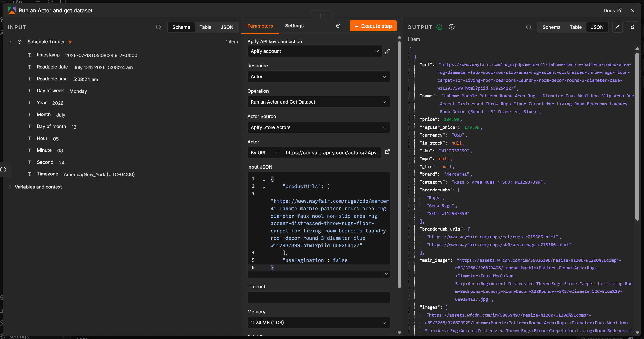This screenshot has height=339, width=644.
Task: Click the panel drag handle at top
Action: (322, 16)
